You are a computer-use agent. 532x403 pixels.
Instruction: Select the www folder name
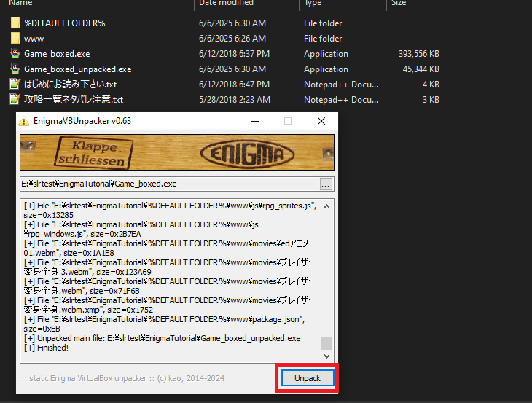tap(34, 39)
